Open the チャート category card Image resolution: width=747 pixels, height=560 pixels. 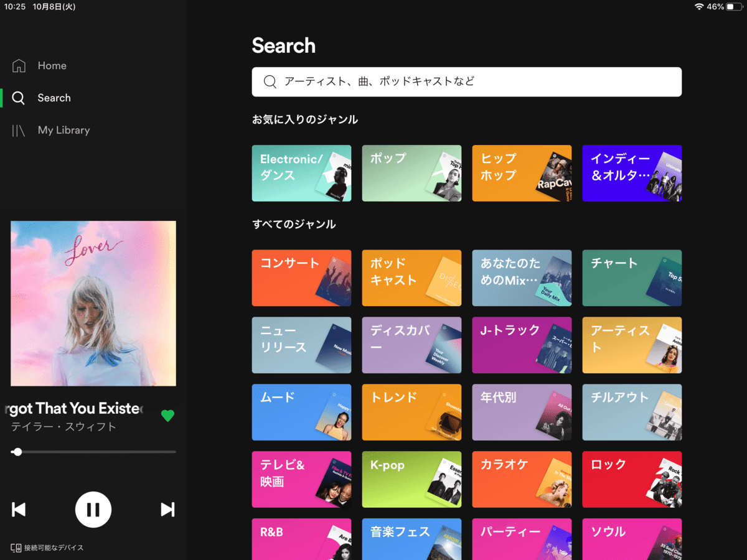632,278
